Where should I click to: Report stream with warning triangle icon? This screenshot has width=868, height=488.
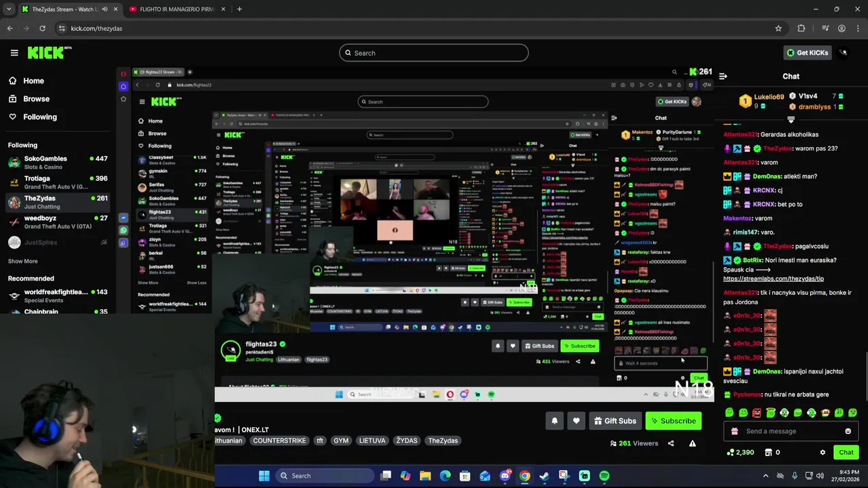click(692, 443)
